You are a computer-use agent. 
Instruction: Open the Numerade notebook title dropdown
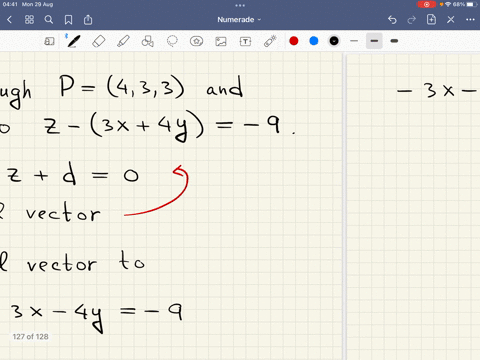(239, 20)
